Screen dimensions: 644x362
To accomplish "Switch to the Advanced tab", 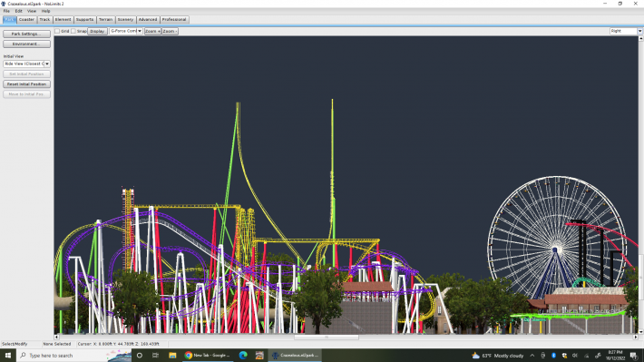I will 148,19.
